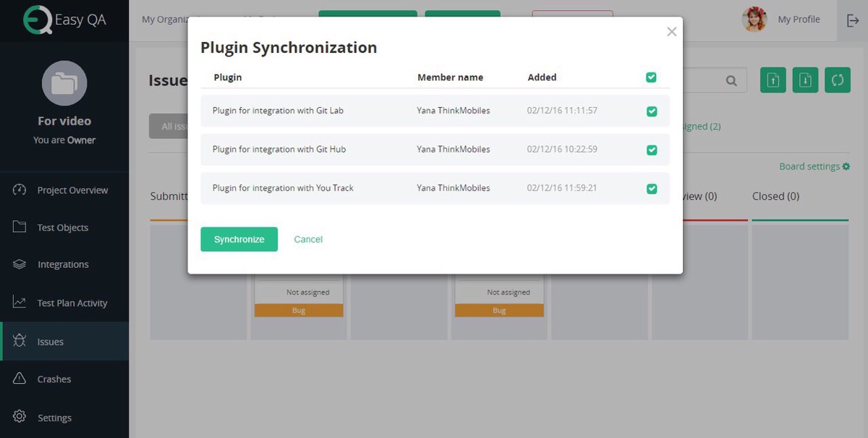The height and width of the screenshot is (438, 868).
Task: Select Plugin for integration with Git Lab row
Action: click(x=435, y=111)
